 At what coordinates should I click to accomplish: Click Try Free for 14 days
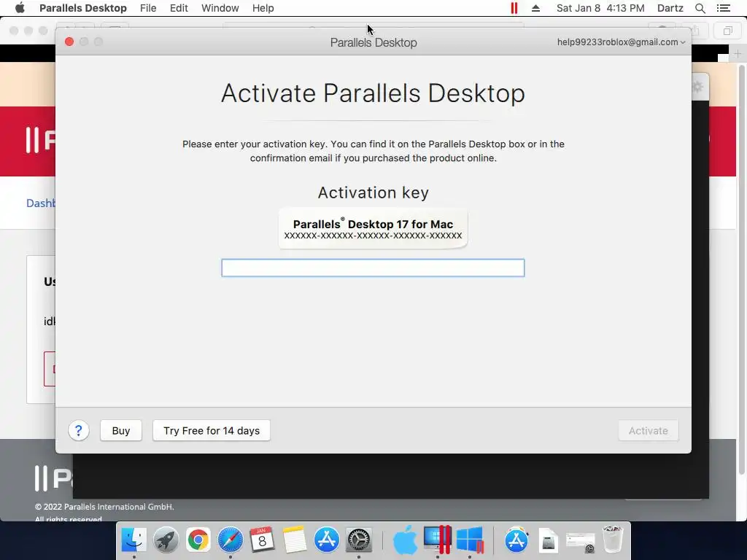pyautogui.click(x=212, y=430)
